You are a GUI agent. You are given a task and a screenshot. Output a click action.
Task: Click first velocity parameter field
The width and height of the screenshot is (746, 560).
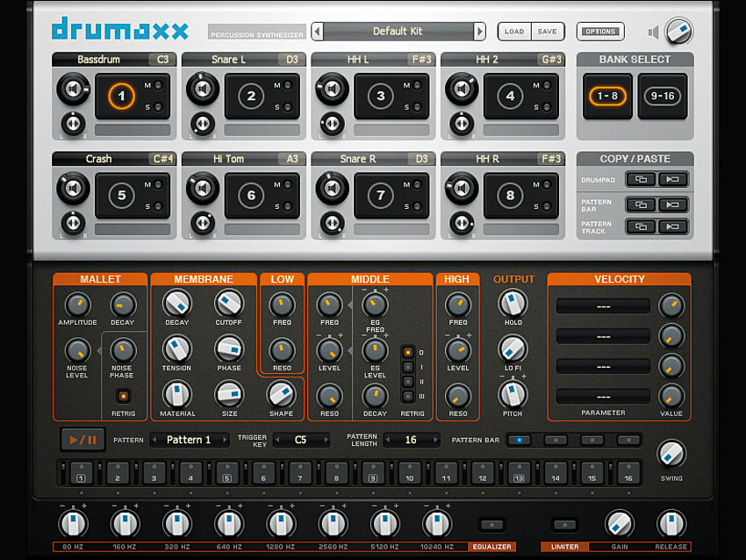click(603, 306)
